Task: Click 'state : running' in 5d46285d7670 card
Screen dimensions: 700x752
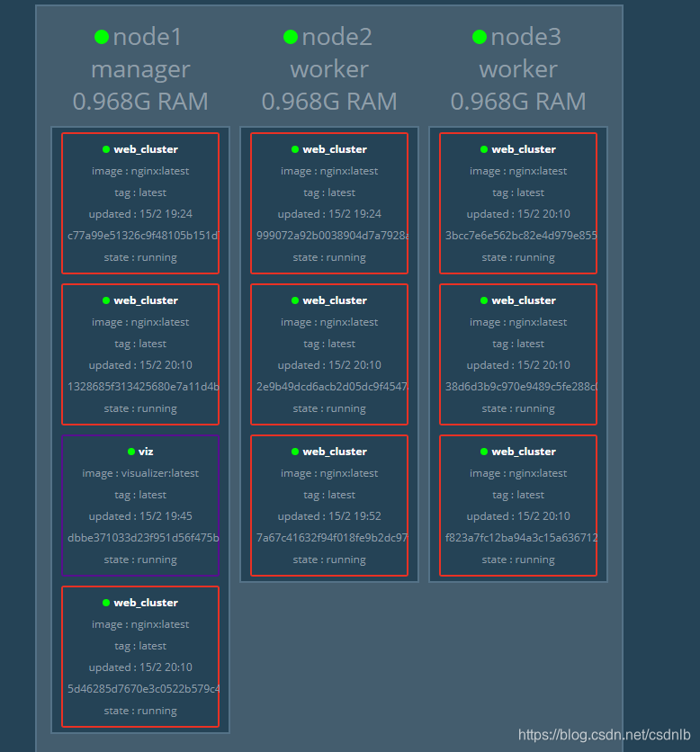Action: 140,711
